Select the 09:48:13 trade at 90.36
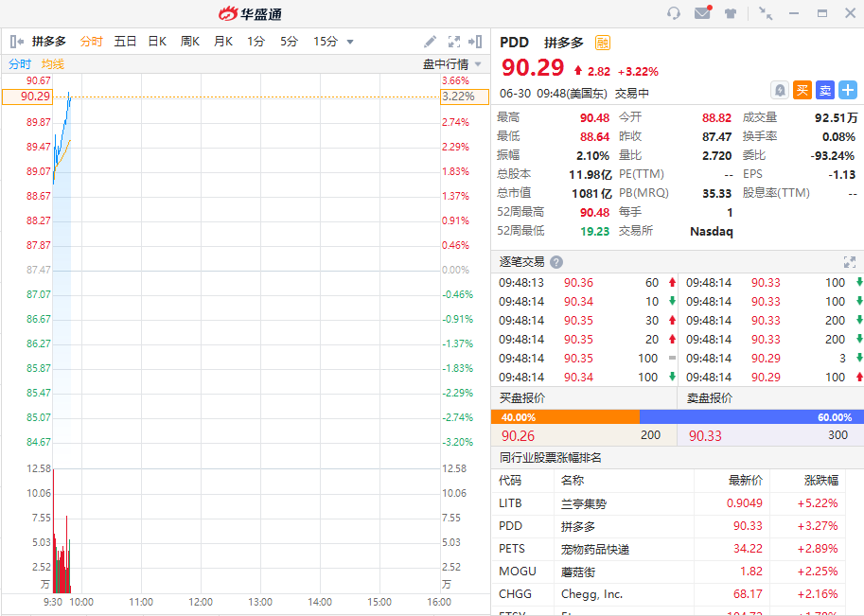This screenshot has width=864, height=616. [586, 283]
